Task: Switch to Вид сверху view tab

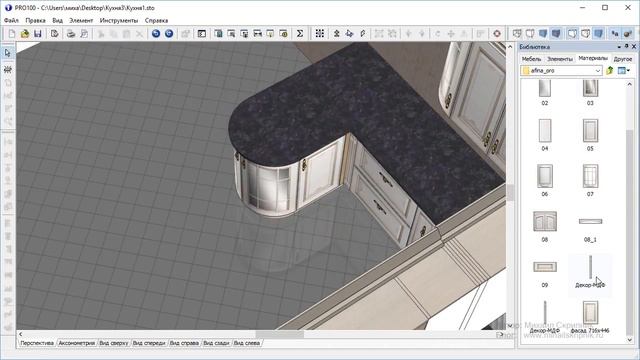Action: point(114,343)
